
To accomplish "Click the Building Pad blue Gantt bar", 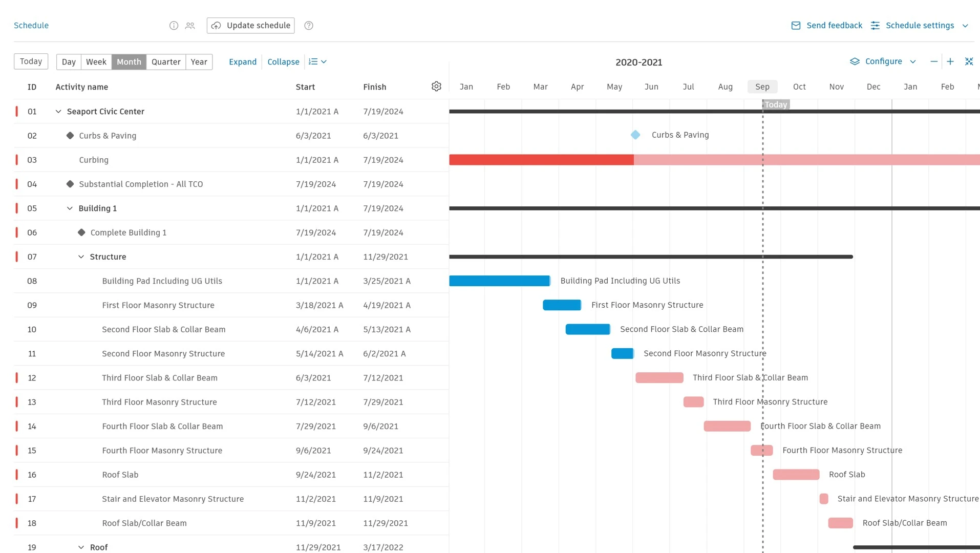I will pyautogui.click(x=500, y=281).
